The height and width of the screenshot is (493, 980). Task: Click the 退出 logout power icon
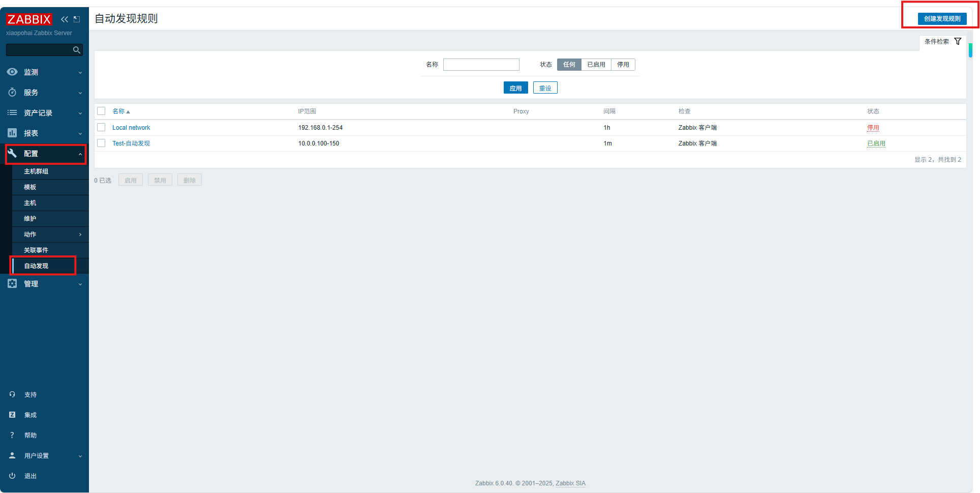tap(12, 476)
